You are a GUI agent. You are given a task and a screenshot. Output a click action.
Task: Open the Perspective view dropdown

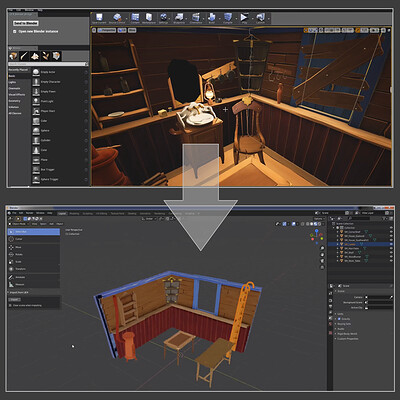pos(107,30)
